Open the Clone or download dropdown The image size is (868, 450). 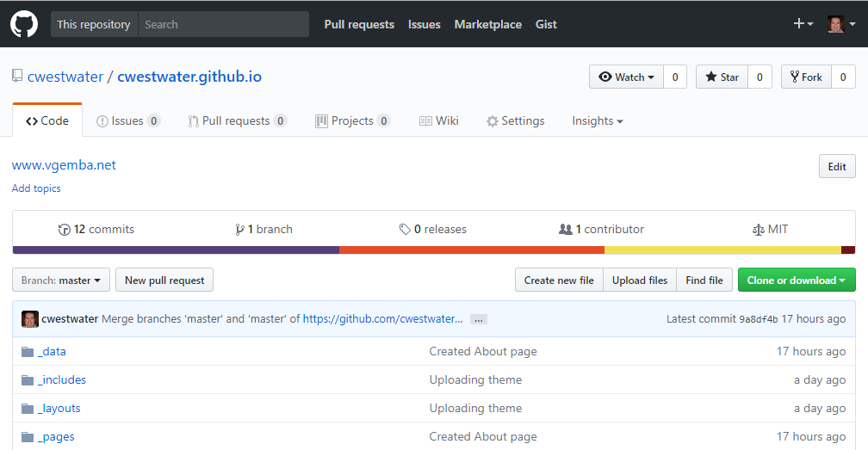(797, 280)
